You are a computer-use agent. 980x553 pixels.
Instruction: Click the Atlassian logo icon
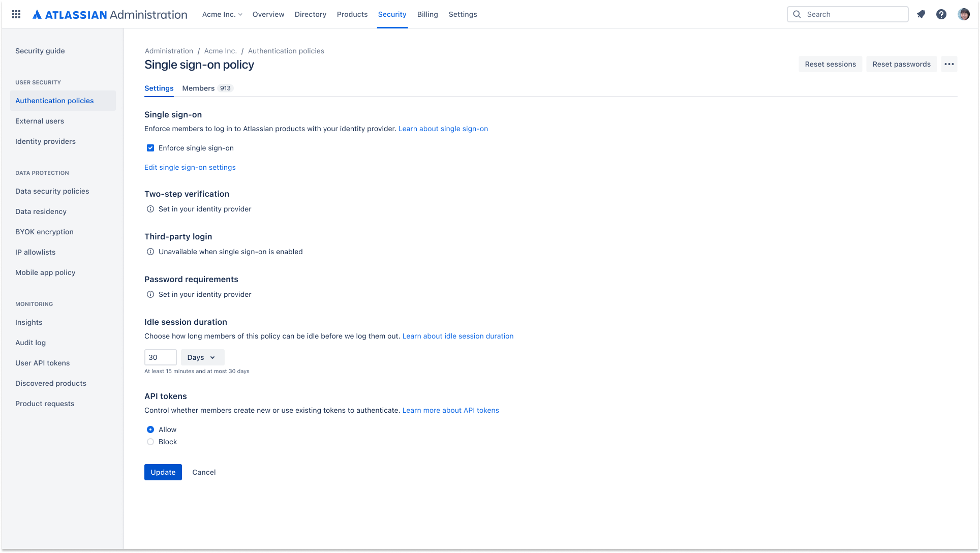pyautogui.click(x=37, y=14)
